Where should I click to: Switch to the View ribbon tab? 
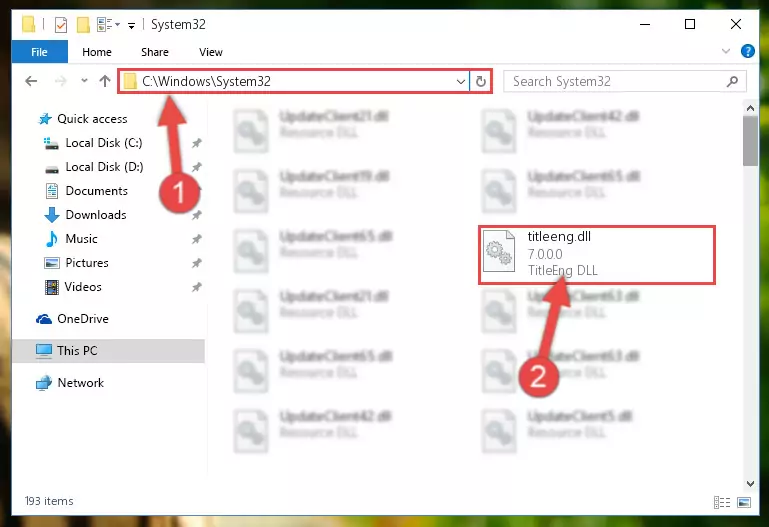tap(211, 52)
